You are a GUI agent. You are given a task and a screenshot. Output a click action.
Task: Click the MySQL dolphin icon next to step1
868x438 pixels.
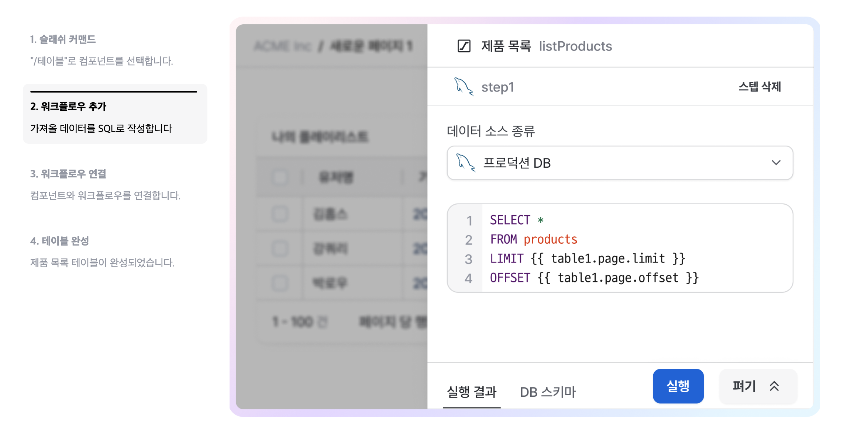coord(464,87)
